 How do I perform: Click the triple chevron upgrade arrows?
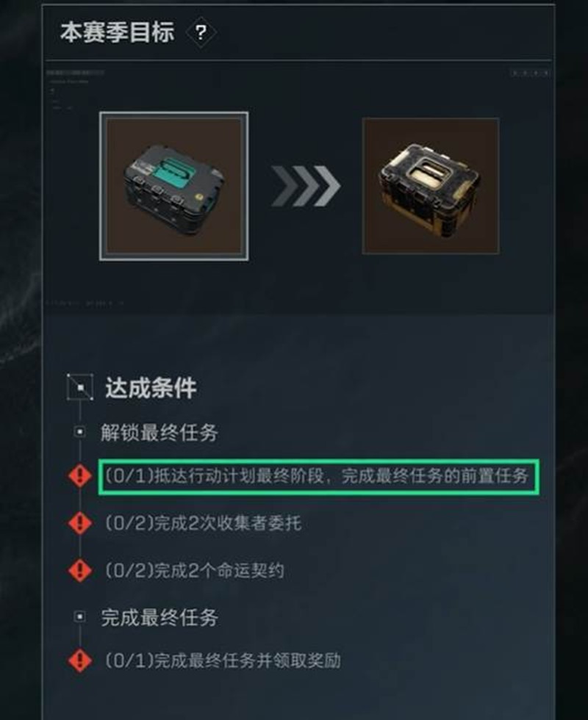coord(306,186)
